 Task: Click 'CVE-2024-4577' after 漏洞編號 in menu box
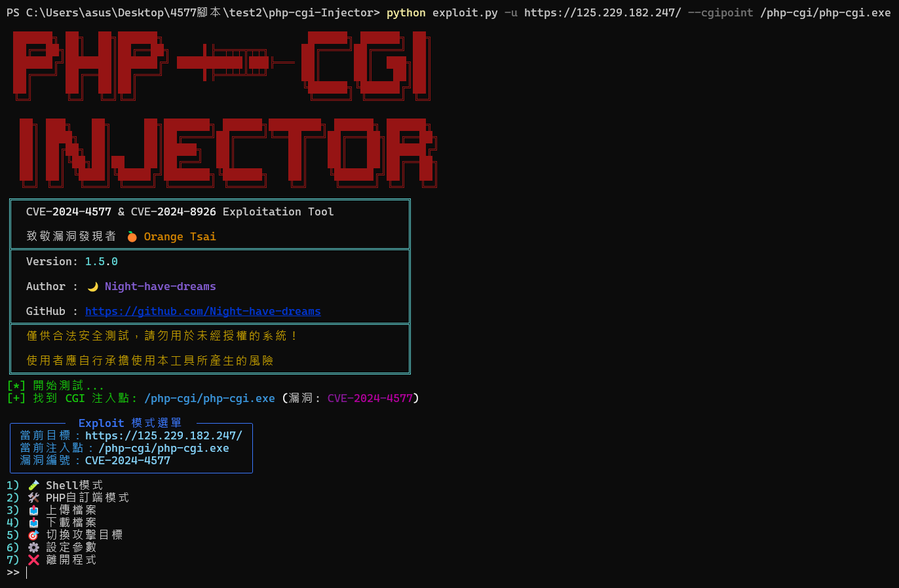tap(128, 460)
